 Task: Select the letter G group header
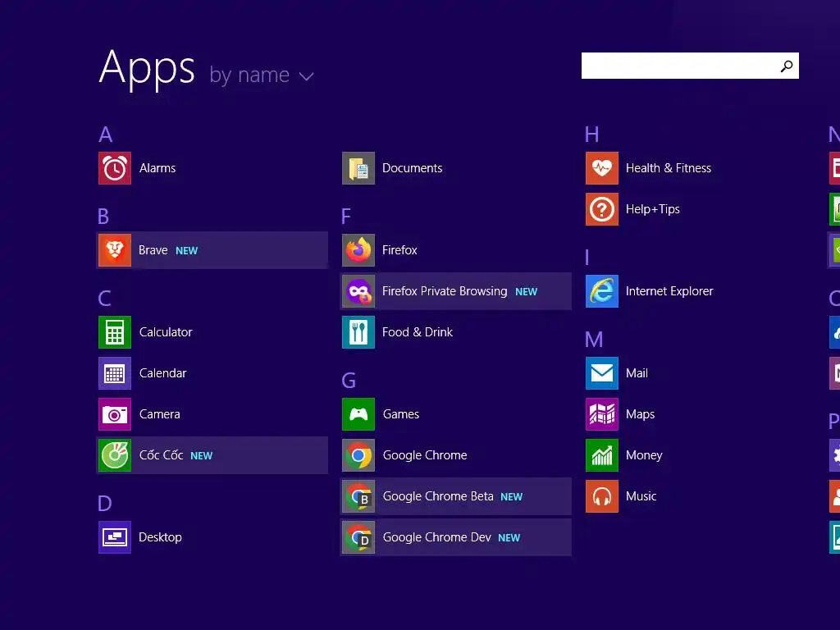pos(349,381)
